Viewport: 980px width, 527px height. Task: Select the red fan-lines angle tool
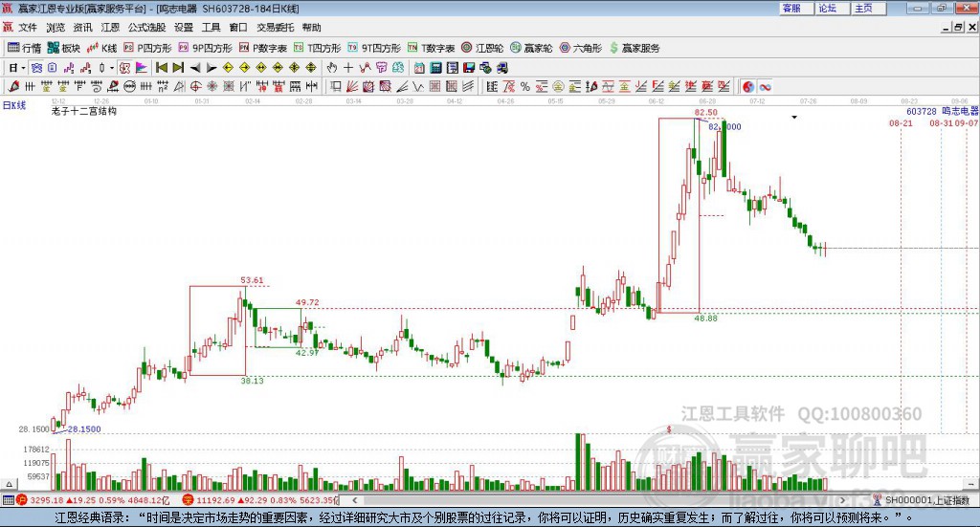tap(352, 87)
